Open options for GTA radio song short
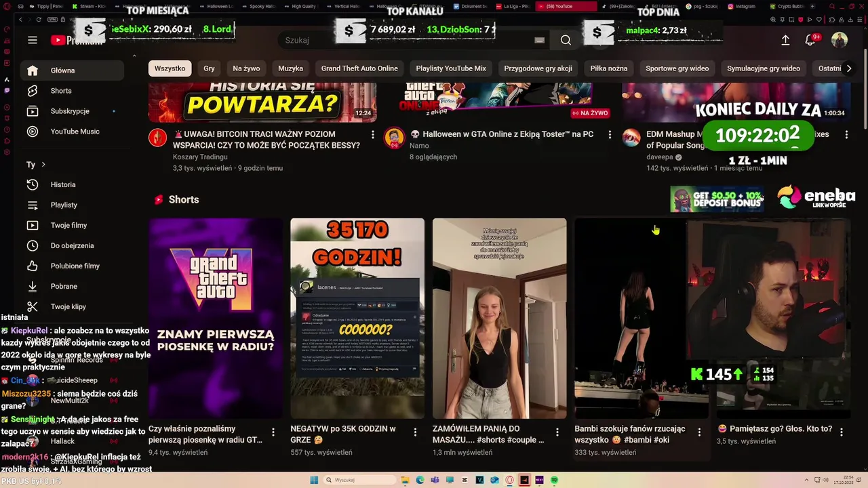The width and height of the screenshot is (868, 488). [273, 432]
